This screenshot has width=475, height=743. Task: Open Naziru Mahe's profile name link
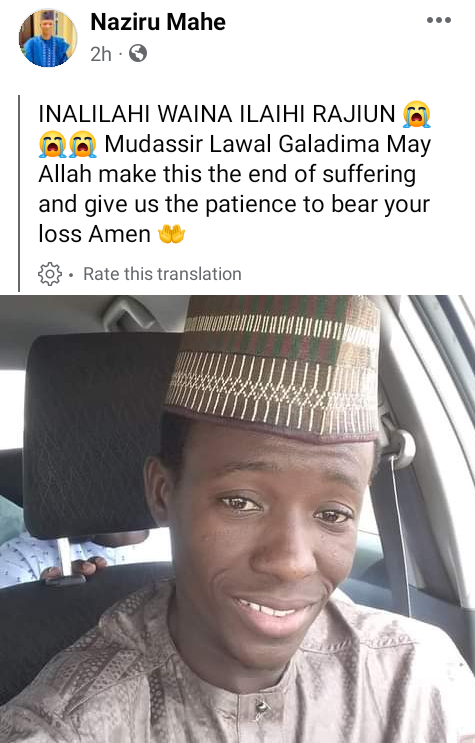coord(158,22)
